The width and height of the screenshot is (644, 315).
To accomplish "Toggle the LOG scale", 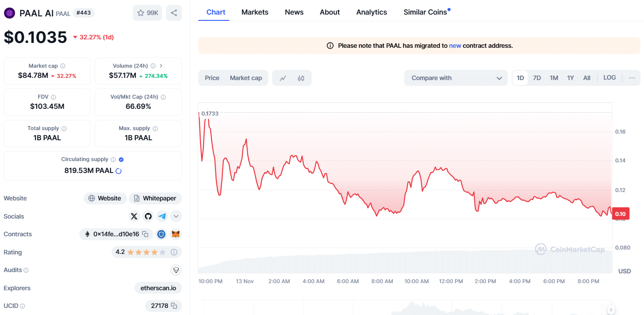I will click(x=609, y=77).
